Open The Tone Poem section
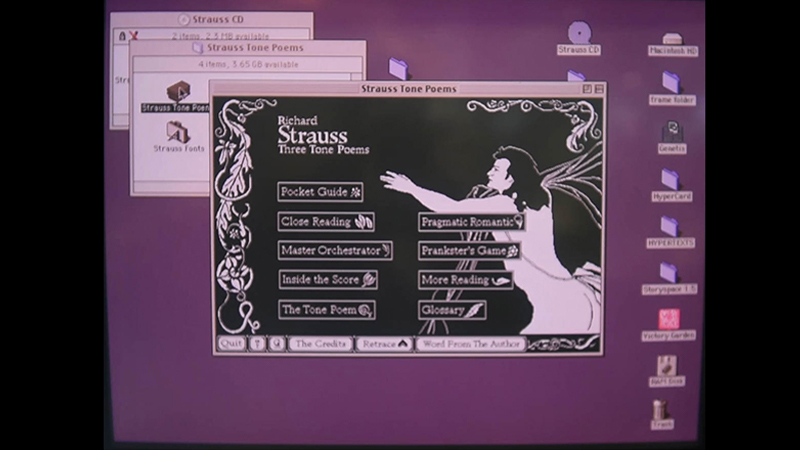 (327, 310)
